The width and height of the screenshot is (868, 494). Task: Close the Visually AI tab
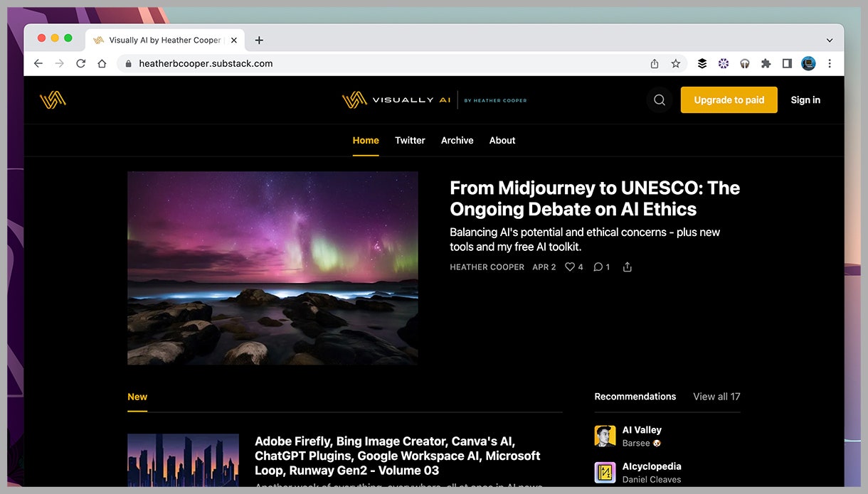(x=234, y=41)
